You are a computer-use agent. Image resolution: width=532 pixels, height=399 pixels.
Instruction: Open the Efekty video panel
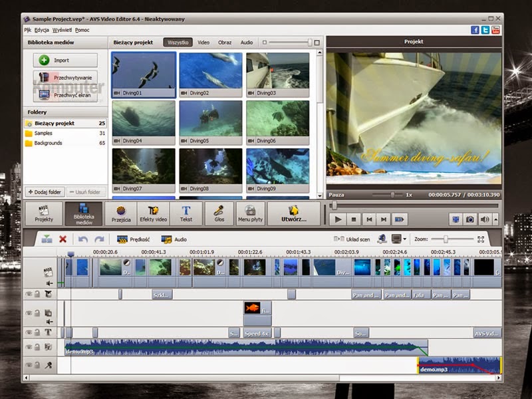point(154,214)
